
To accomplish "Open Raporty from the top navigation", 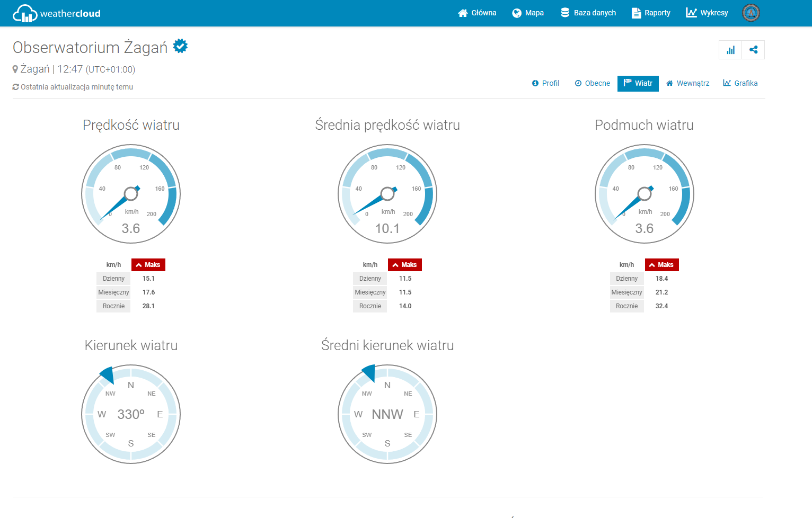I will (651, 13).
